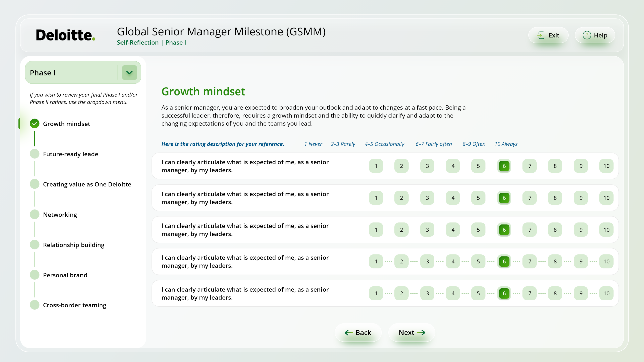The image size is (644, 362).
Task: Click the circle marker beside Networking
Action: coord(35,214)
